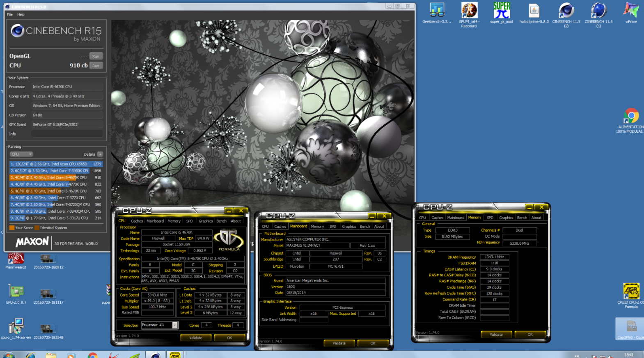This screenshot has height=358, width=644.
Task: Open the Processor #1 selection dropdown
Action: [160, 325]
